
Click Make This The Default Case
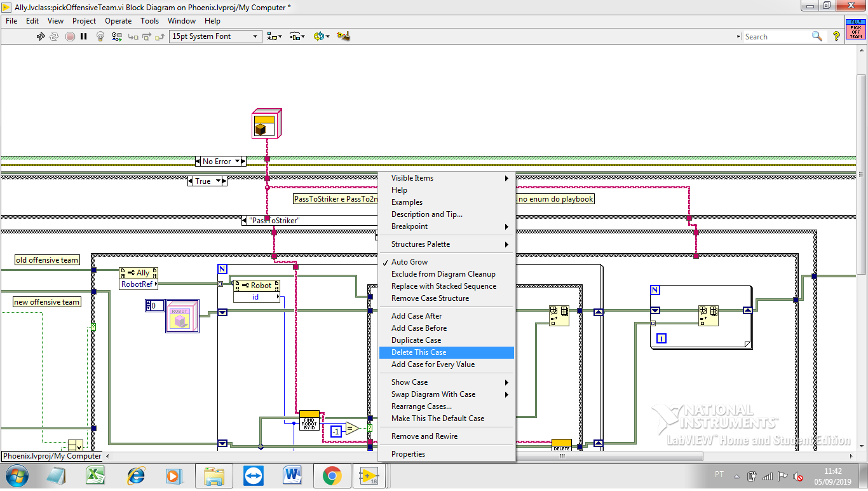click(447, 418)
